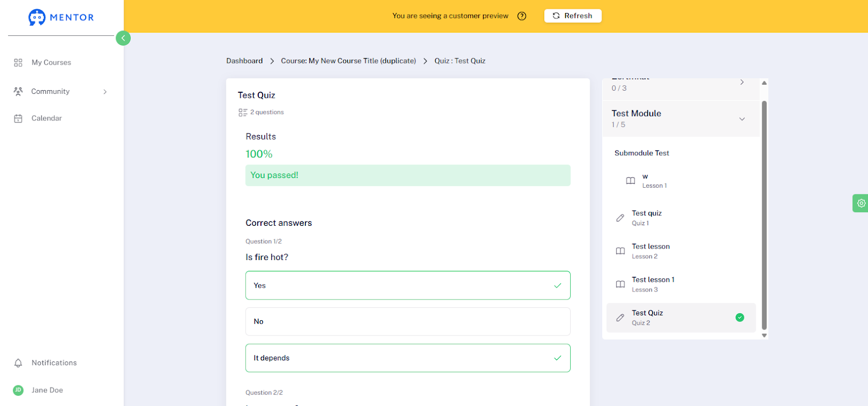Open My Courses grid icon
868x406 pixels.
pos(18,62)
